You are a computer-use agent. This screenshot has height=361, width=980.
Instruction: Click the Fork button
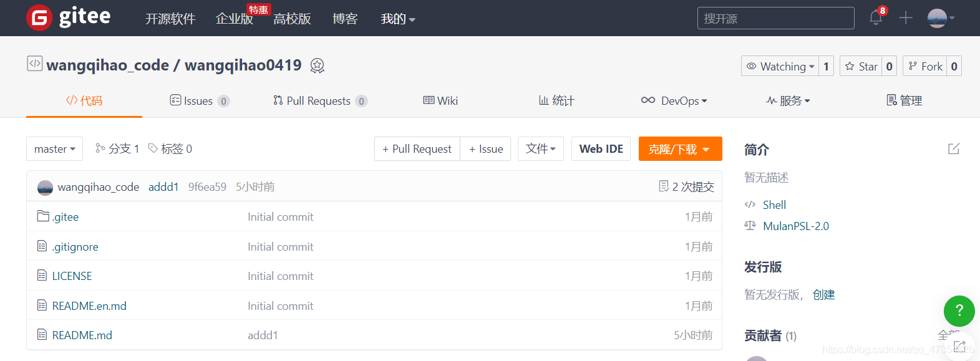pyautogui.click(x=925, y=66)
